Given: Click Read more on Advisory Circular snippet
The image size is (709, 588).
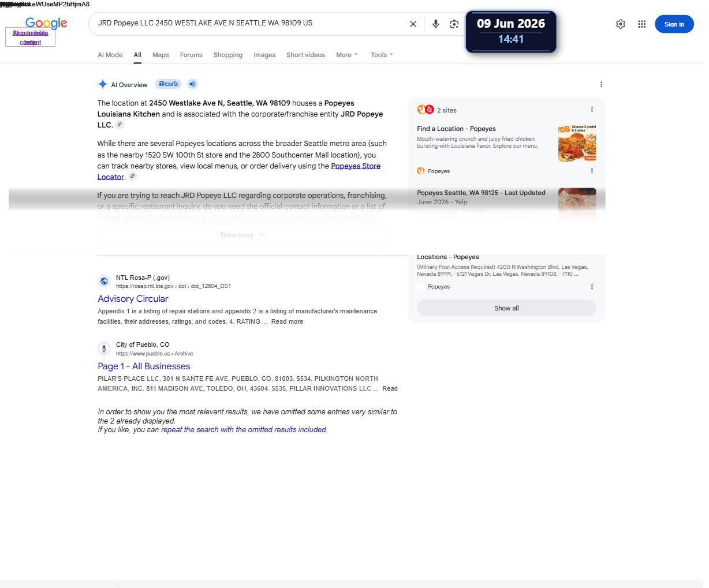Looking at the screenshot, I should click(287, 322).
